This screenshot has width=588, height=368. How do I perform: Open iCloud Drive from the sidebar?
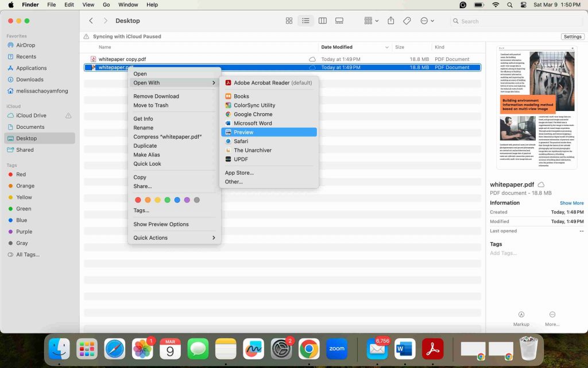(x=32, y=116)
